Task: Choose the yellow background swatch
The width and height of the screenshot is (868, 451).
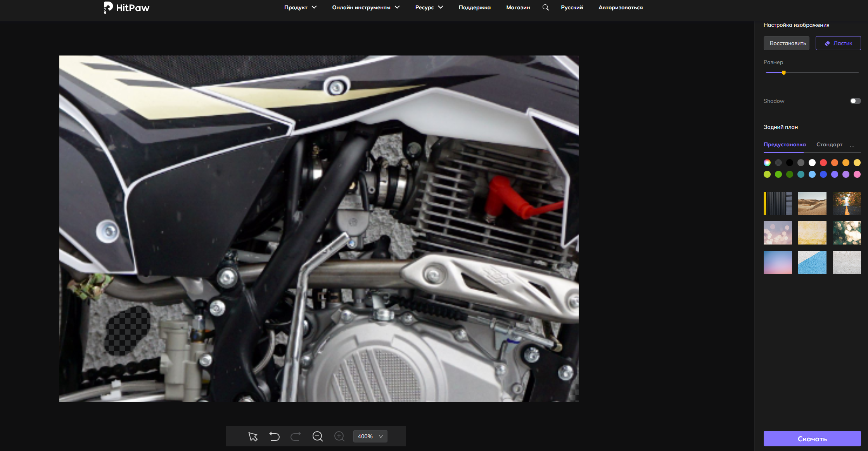Action: click(857, 163)
